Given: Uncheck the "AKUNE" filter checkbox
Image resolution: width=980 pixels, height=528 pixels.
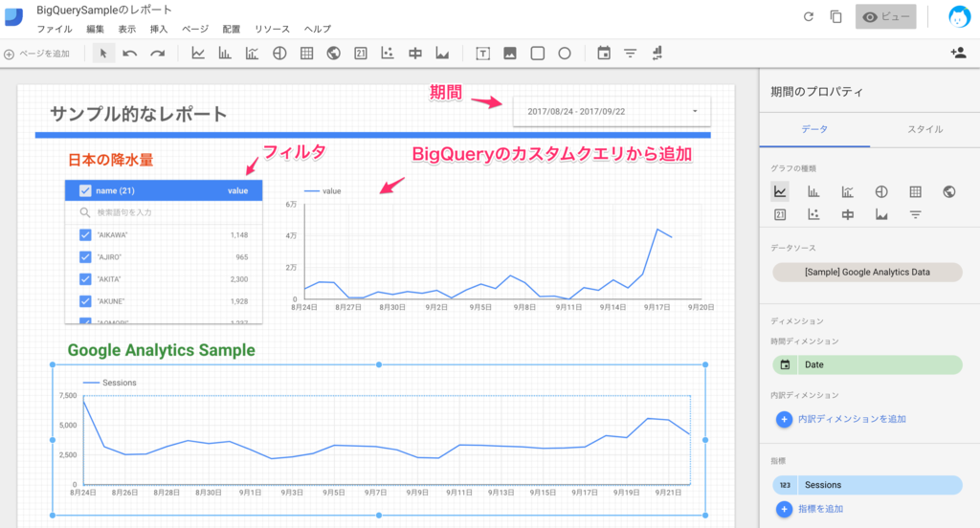Looking at the screenshot, I should 85,301.
